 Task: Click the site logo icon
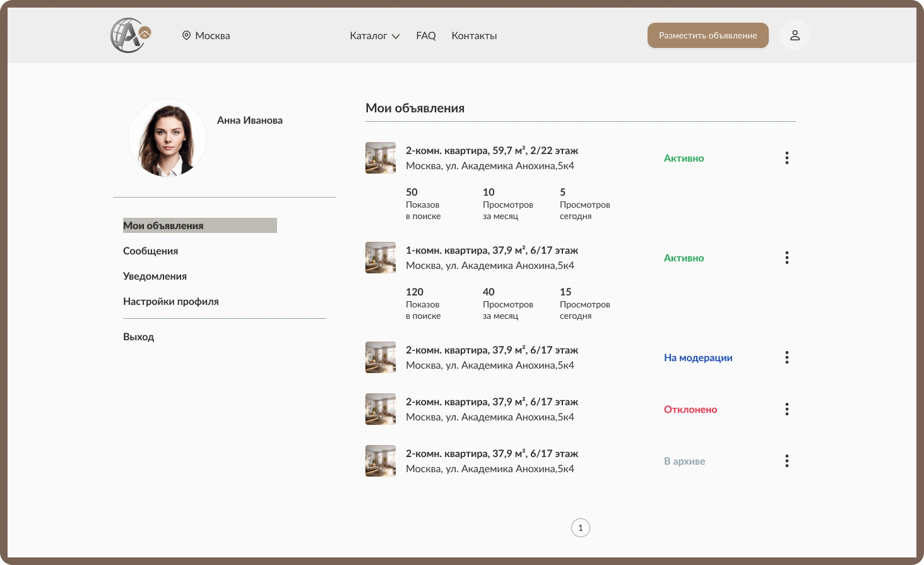tap(131, 35)
